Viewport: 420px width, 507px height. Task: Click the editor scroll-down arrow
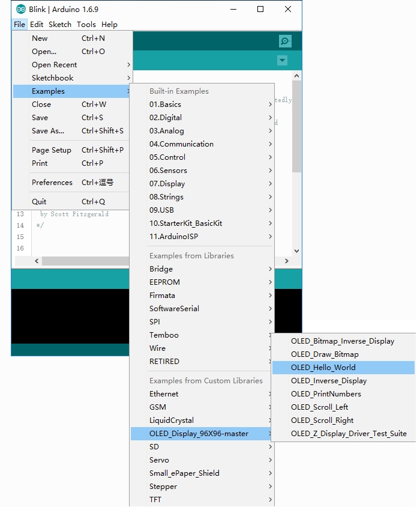tap(296, 251)
